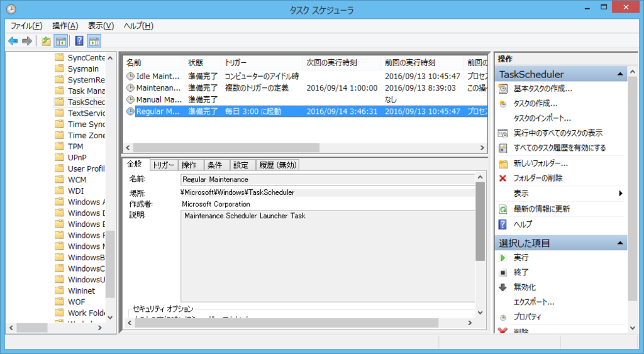This screenshot has width=644, height=354.
Task: Collapse the 選択した項目 section
Action: point(619,243)
